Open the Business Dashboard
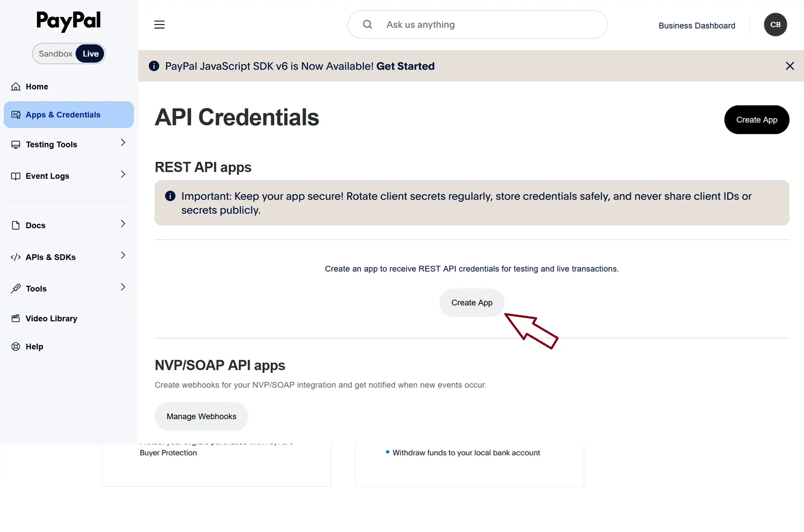 pos(696,25)
